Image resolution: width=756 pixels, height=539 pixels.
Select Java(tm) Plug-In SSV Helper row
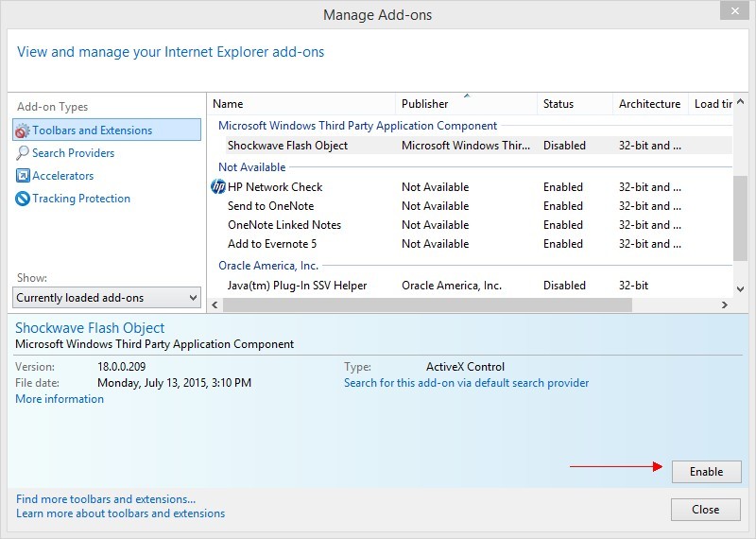pos(297,286)
